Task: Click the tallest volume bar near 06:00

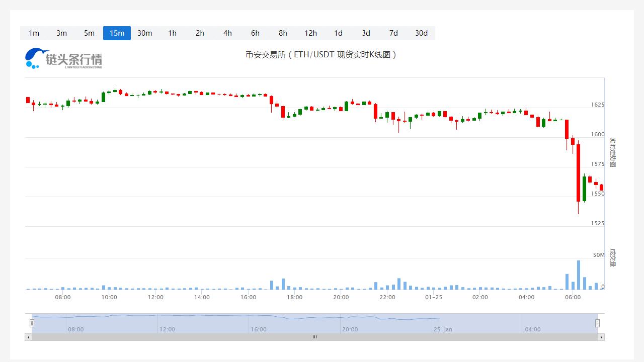Action: tap(579, 275)
